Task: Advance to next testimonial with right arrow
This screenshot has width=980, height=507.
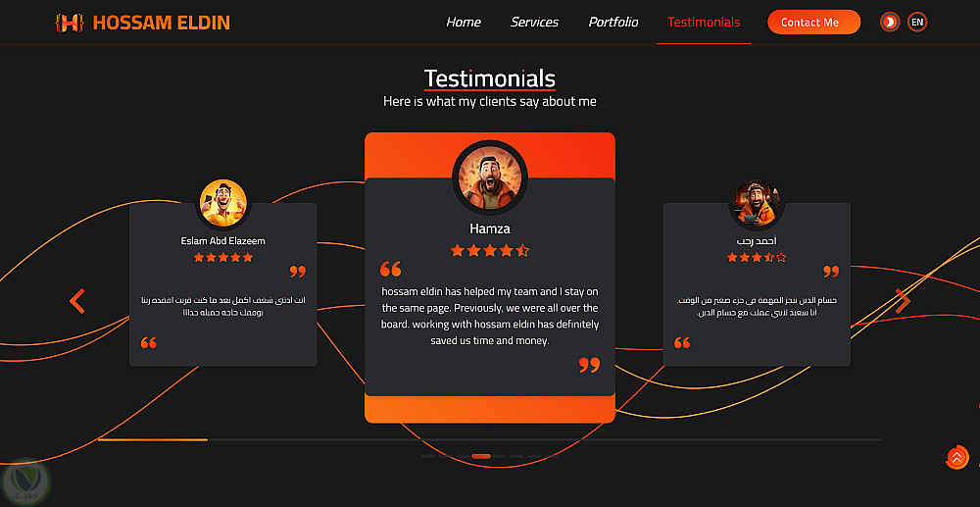Action: tap(904, 301)
